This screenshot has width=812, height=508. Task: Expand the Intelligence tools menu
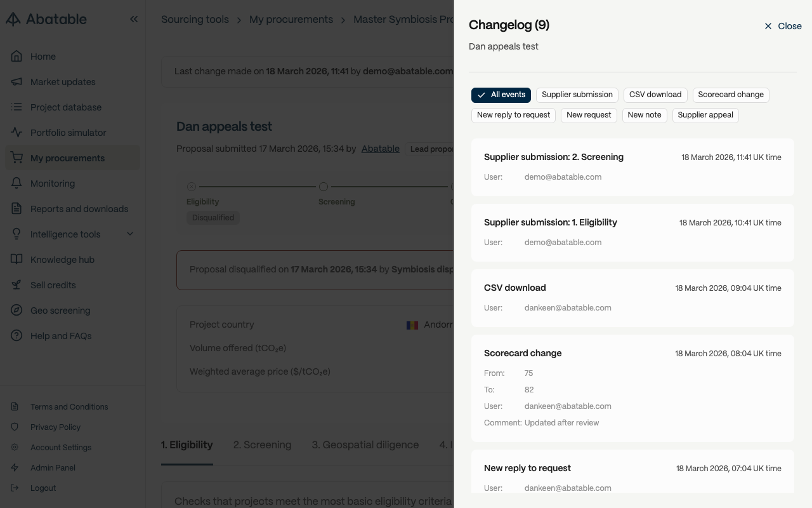(x=130, y=234)
